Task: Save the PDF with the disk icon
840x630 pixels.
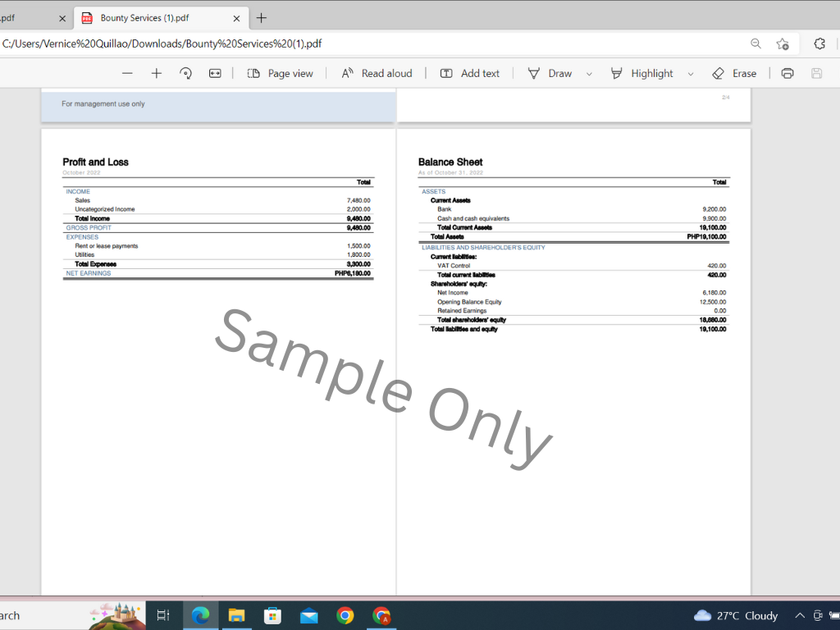Action: pyautogui.click(x=816, y=73)
